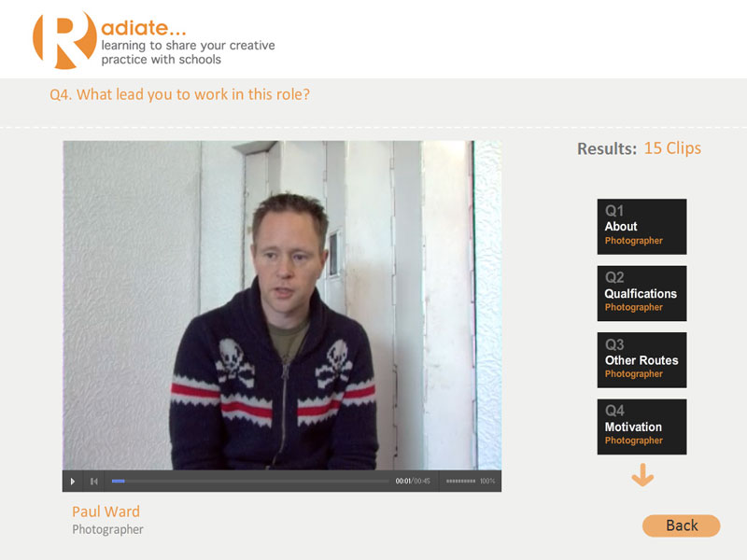The width and height of the screenshot is (747, 560).
Task: Select the Q4 Motivation Photographer clip
Action: pyautogui.click(x=641, y=427)
